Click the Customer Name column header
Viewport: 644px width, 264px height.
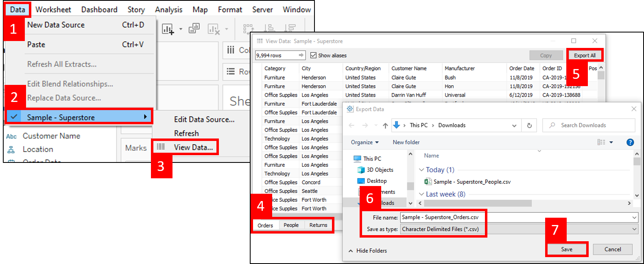point(409,68)
